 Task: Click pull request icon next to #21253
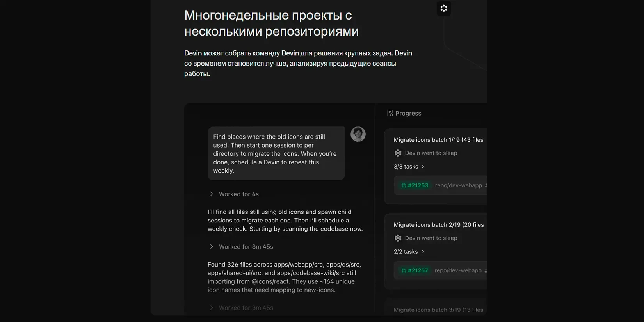coord(404,185)
